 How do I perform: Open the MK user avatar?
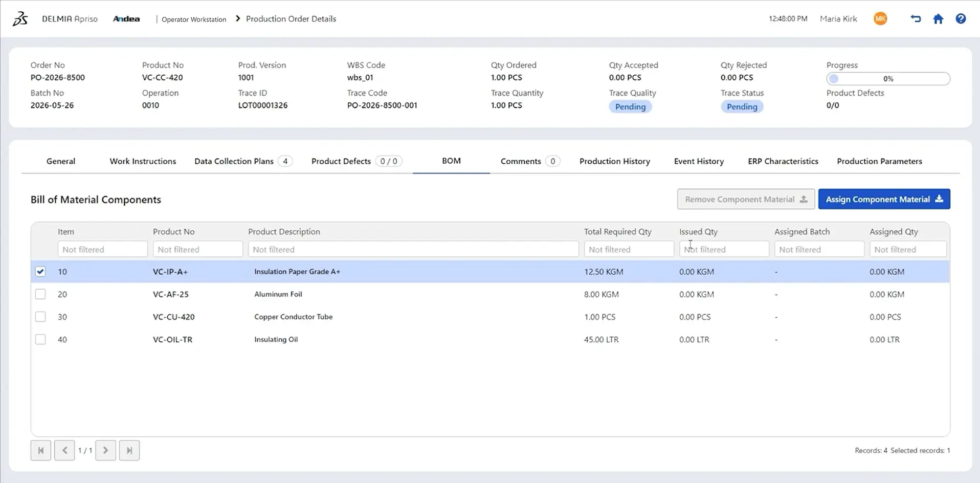coord(880,19)
